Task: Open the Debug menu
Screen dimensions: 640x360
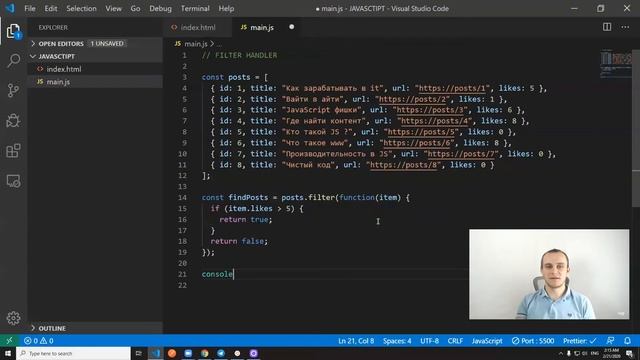Action: [x=160, y=8]
